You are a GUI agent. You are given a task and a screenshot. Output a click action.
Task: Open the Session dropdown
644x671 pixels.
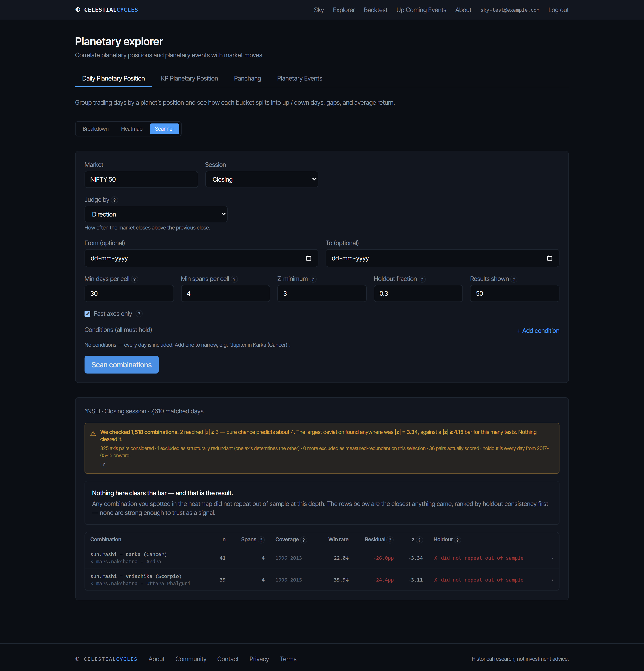[x=261, y=179]
